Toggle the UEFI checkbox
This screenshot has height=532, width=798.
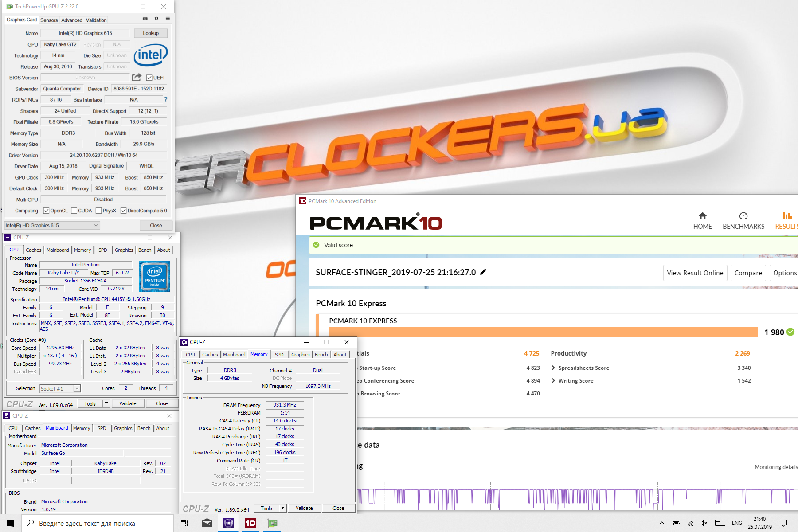pyautogui.click(x=149, y=78)
